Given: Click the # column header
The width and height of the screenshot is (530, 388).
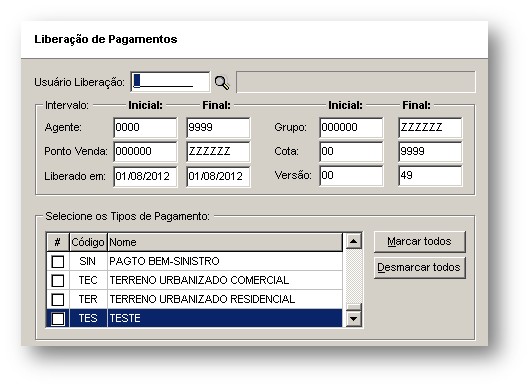Looking at the screenshot, I should point(58,242).
